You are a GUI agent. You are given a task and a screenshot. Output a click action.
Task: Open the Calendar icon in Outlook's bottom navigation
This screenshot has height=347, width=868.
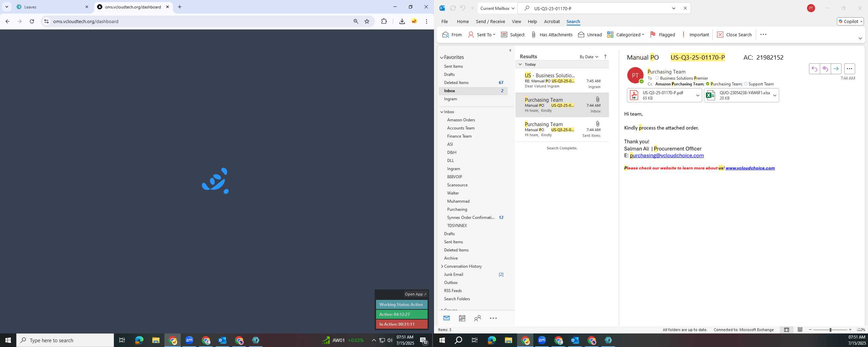pos(462,318)
